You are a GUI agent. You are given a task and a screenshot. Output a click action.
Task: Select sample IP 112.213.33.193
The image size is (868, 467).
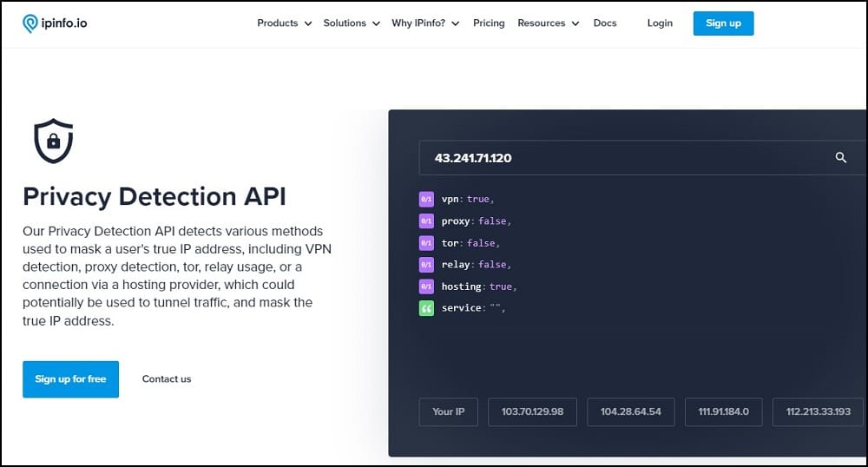point(819,411)
